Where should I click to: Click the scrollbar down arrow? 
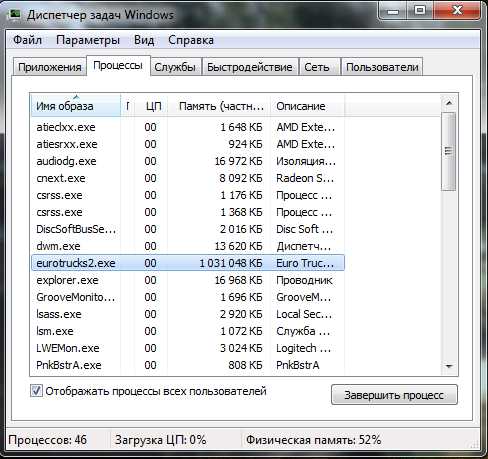[449, 366]
